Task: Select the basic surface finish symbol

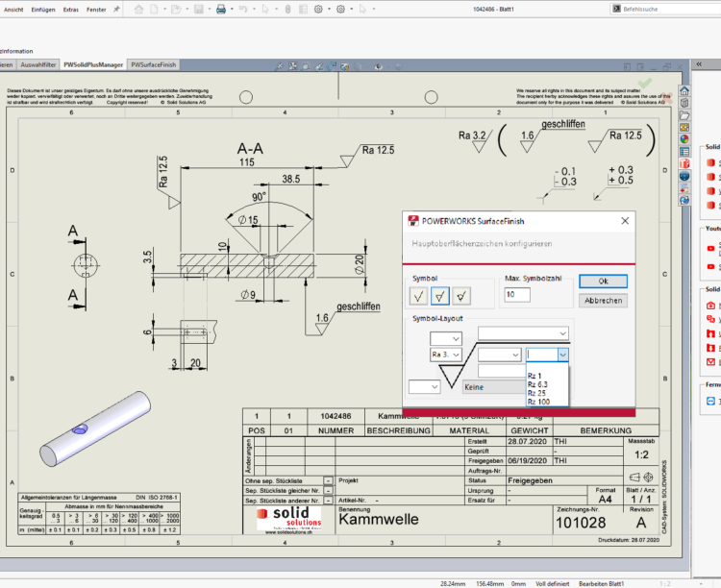Action: [419, 296]
